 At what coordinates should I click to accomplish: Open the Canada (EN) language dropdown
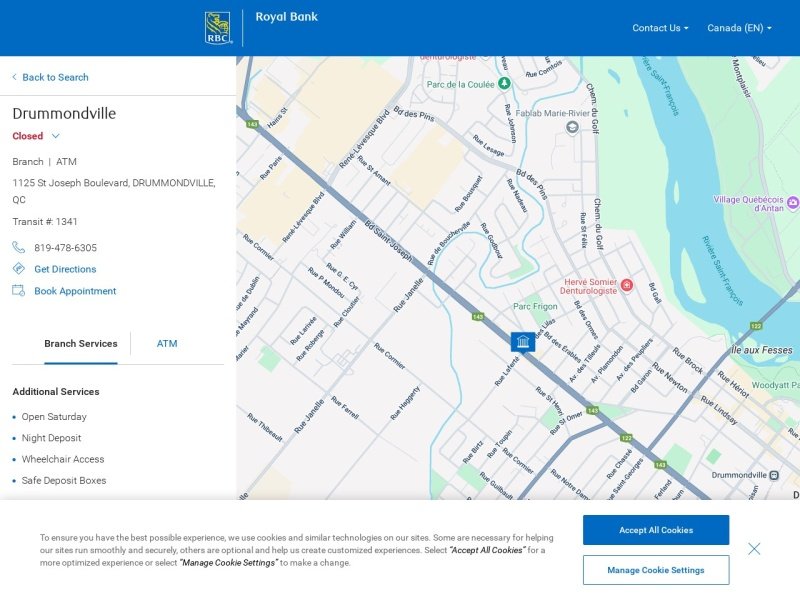point(739,28)
